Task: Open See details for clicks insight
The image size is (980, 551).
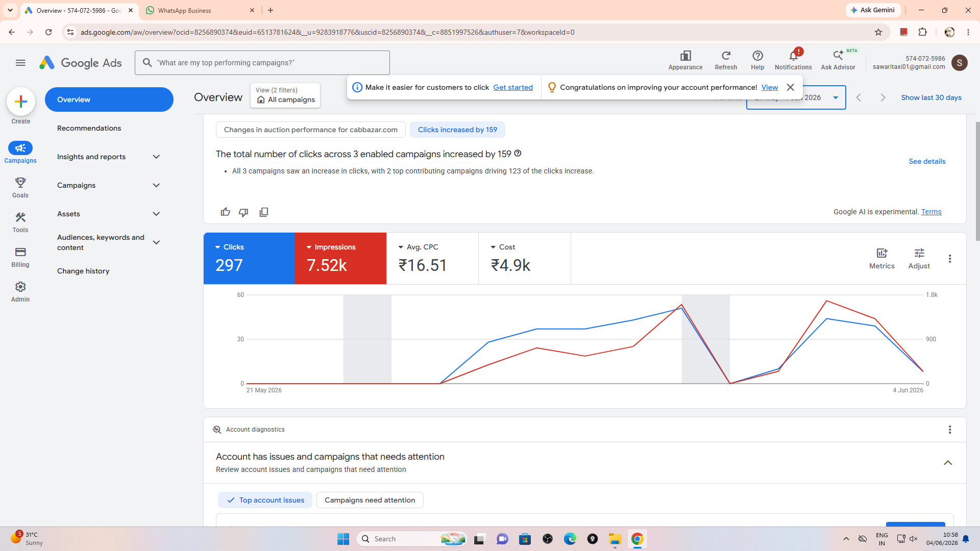Action: pos(927,161)
